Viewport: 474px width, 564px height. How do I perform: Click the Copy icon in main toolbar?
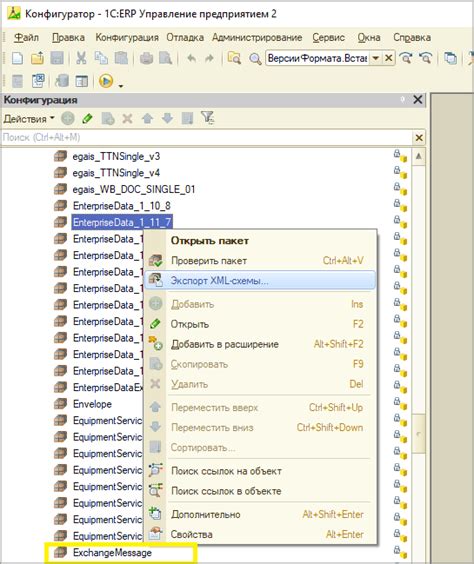pyautogui.click(x=101, y=58)
